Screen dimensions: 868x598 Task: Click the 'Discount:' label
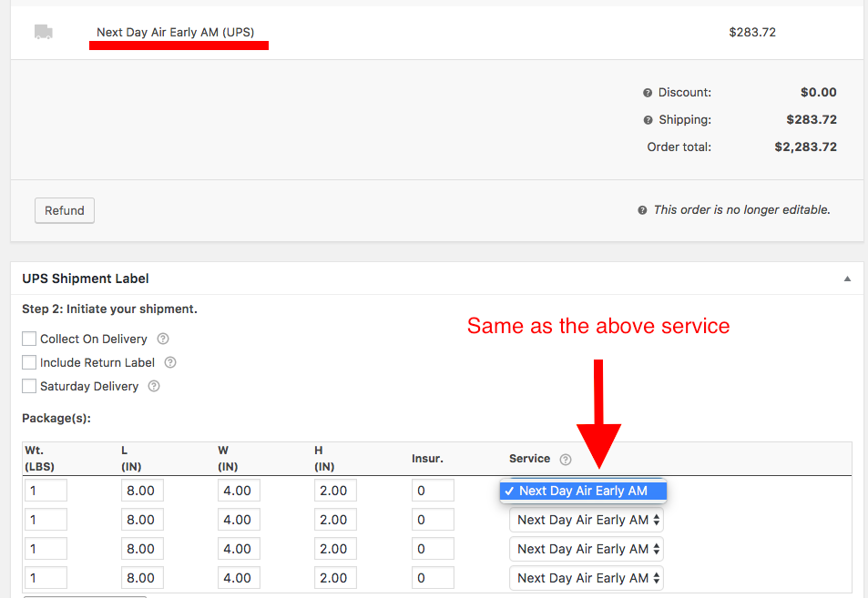684,92
